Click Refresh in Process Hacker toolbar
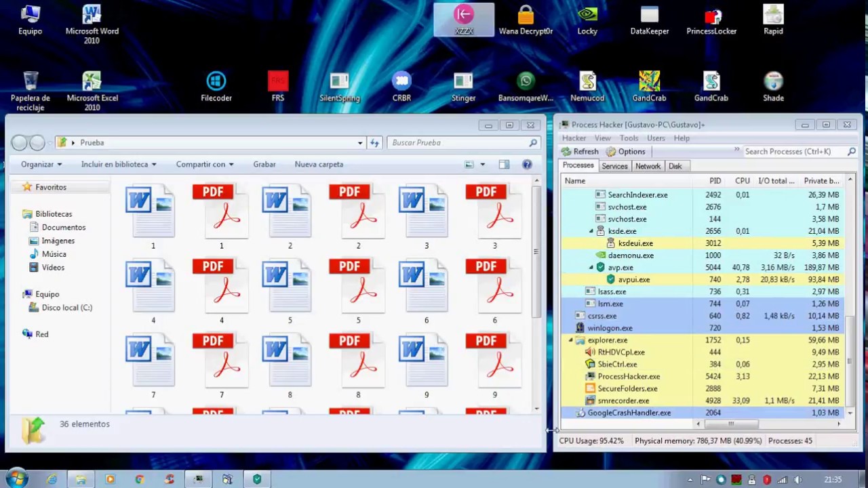This screenshot has width=868, height=488. (580, 152)
